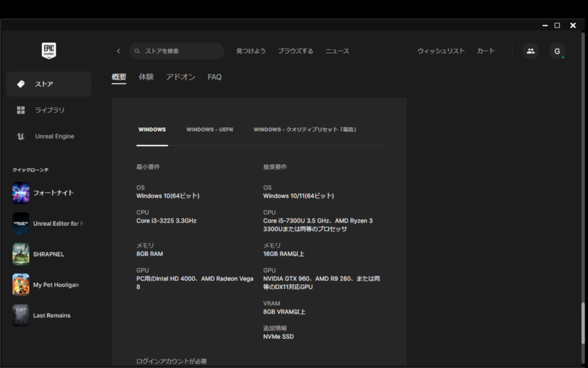Screen dimensions: 588x368
Task: Close the Epic Games Launcher window
Action: (573, 25)
